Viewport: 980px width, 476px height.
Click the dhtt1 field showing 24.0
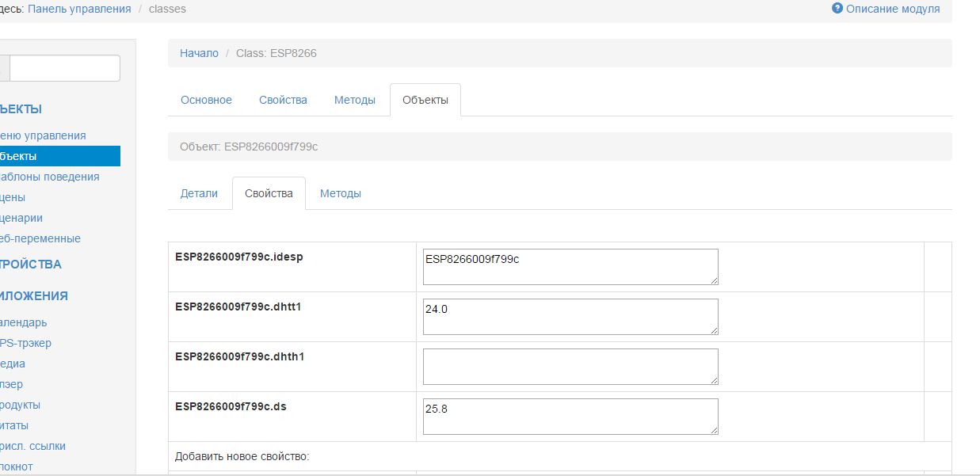570,317
